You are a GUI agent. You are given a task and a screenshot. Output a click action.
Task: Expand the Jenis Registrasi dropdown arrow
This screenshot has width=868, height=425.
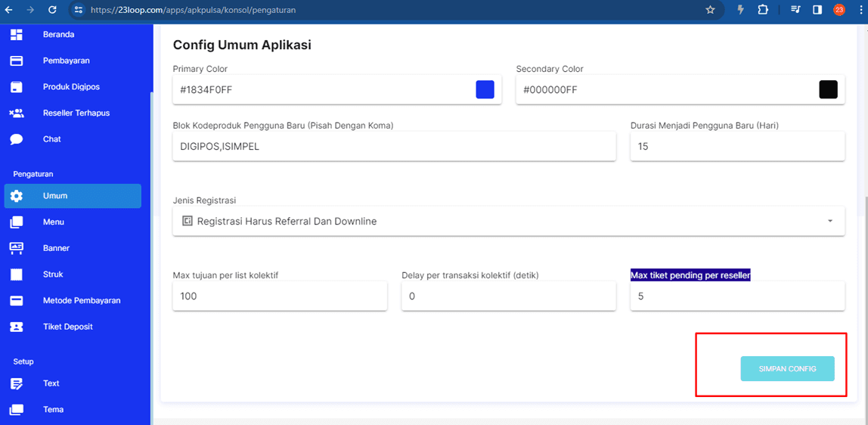coord(830,221)
